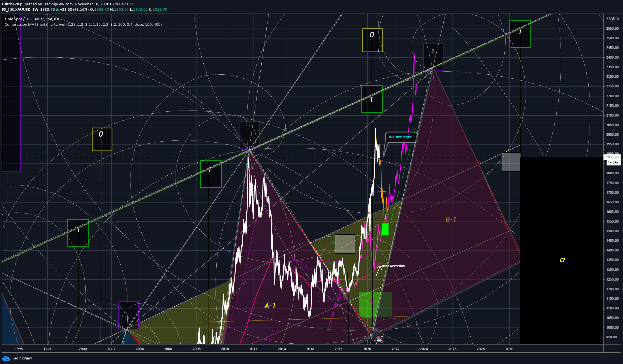Click the FX_IDC:XAUUSD symbol text

tap(16, 9)
